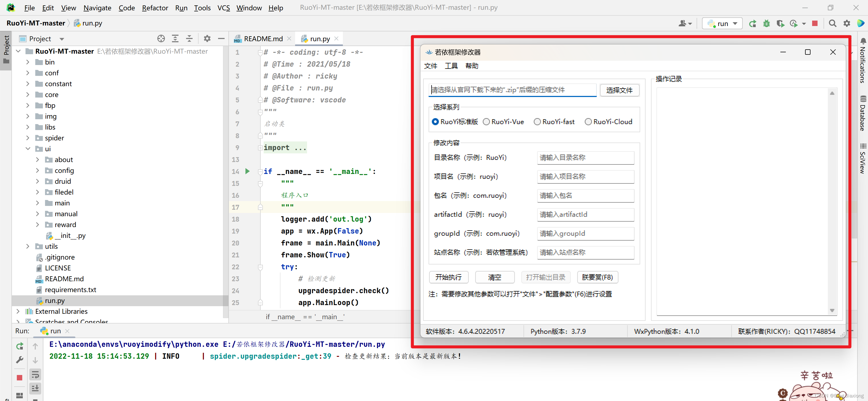Open the 文件 menu in 若依框架修改器
Image resolution: width=868 pixels, height=401 pixels.
pos(430,66)
